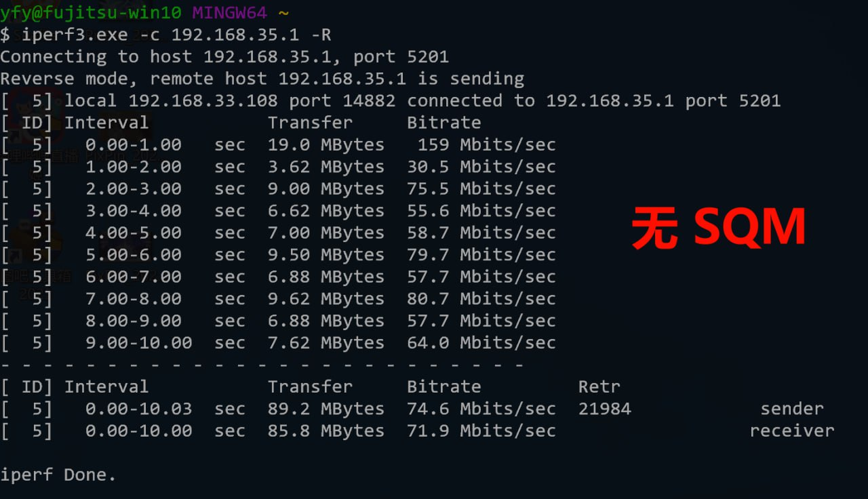The image size is (868, 499).
Task: Click the 19.0 MBytes transfer value
Action: tap(325, 145)
